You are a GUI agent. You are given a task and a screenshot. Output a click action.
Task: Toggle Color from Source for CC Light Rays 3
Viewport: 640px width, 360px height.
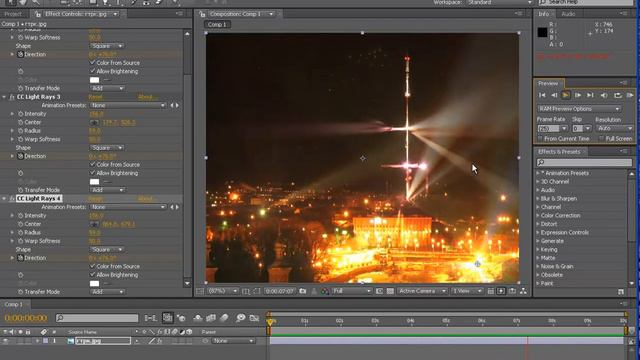point(92,164)
